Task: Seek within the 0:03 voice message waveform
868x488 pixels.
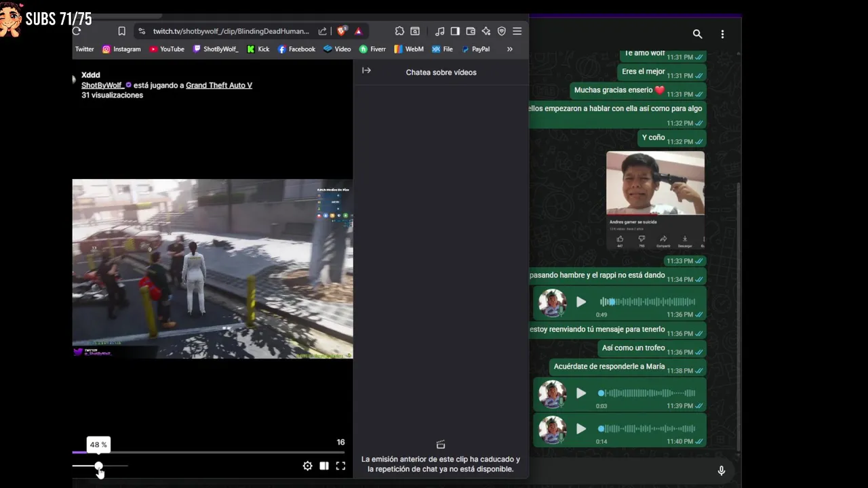Action: pyautogui.click(x=647, y=393)
